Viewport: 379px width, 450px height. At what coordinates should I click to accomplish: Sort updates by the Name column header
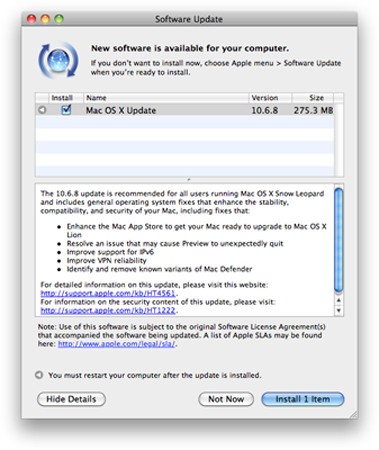pos(166,98)
